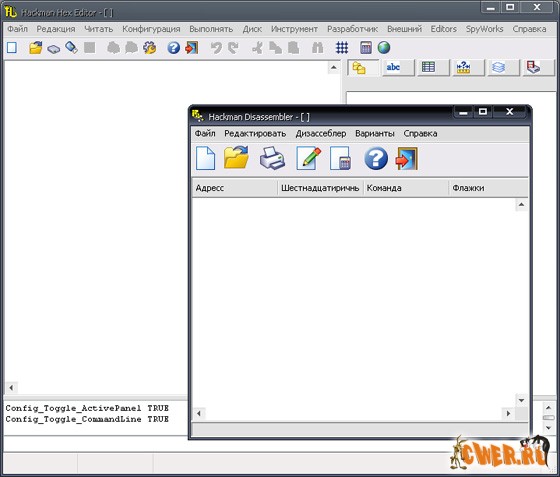Select the table grid panel tab
The height and width of the screenshot is (477, 560).
(x=433, y=67)
